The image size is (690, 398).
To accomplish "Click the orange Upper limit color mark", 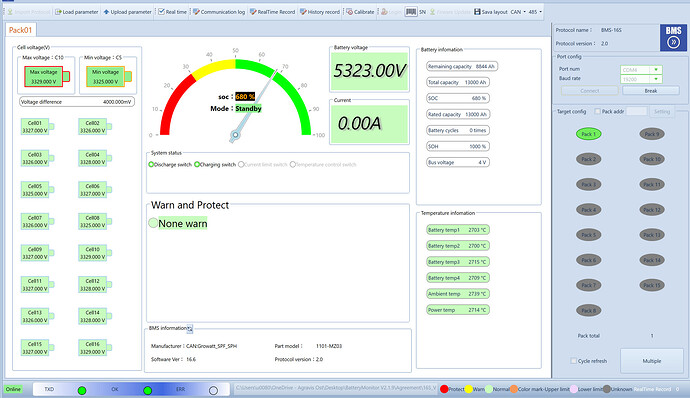I will click(x=514, y=389).
